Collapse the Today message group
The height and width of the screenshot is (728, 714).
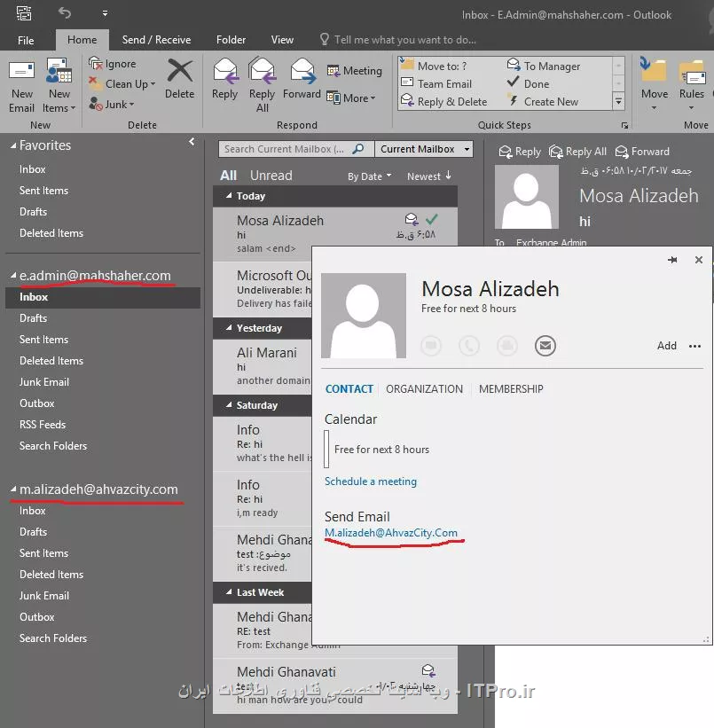(x=229, y=196)
